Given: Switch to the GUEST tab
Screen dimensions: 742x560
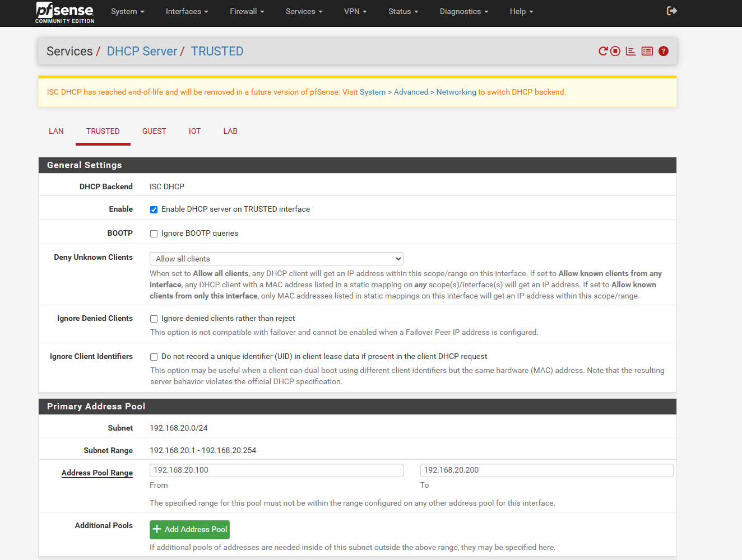Looking at the screenshot, I should [x=154, y=131].
